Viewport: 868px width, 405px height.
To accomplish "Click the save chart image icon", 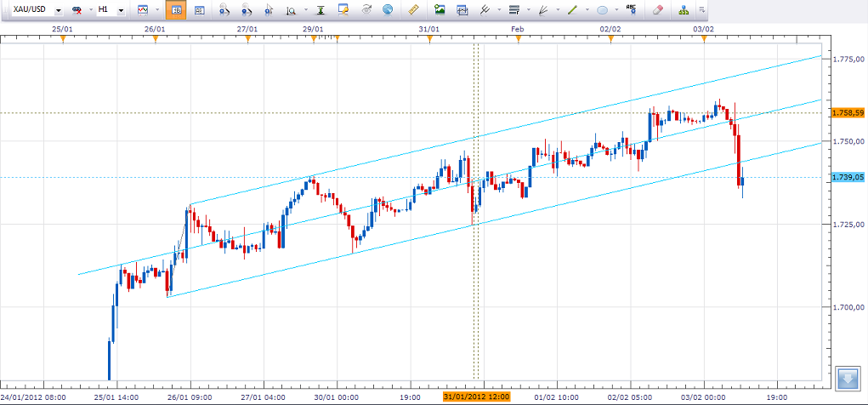I will point(440,9).
